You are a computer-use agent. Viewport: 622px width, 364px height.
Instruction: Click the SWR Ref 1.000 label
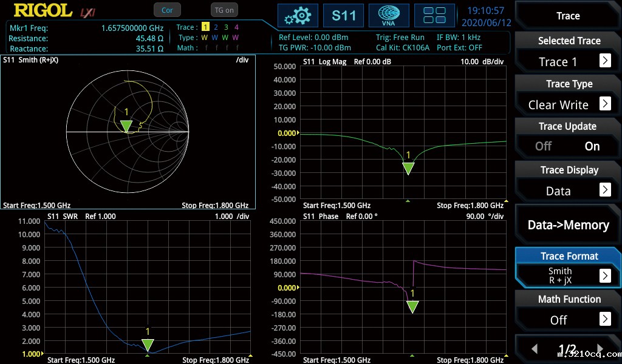coord(100,216)
